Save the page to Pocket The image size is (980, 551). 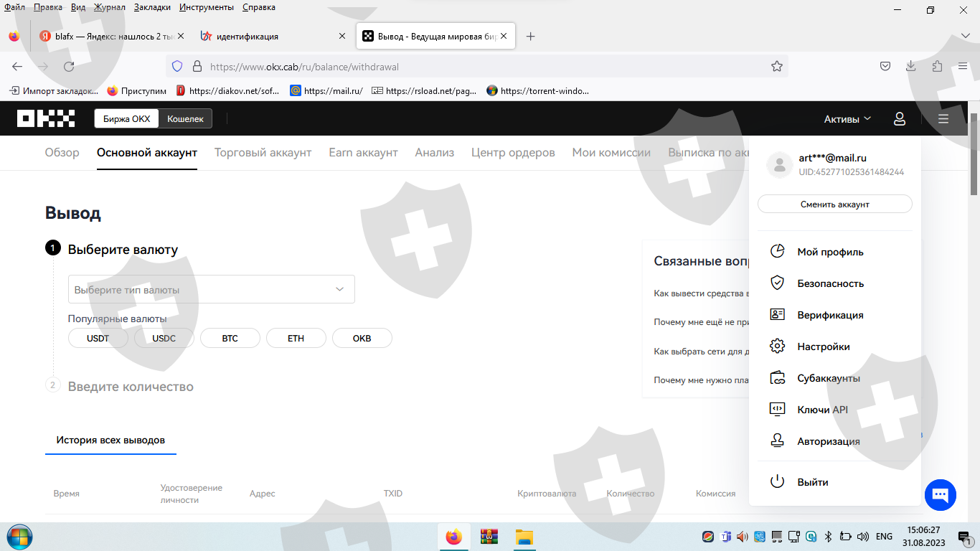[885, 67]
